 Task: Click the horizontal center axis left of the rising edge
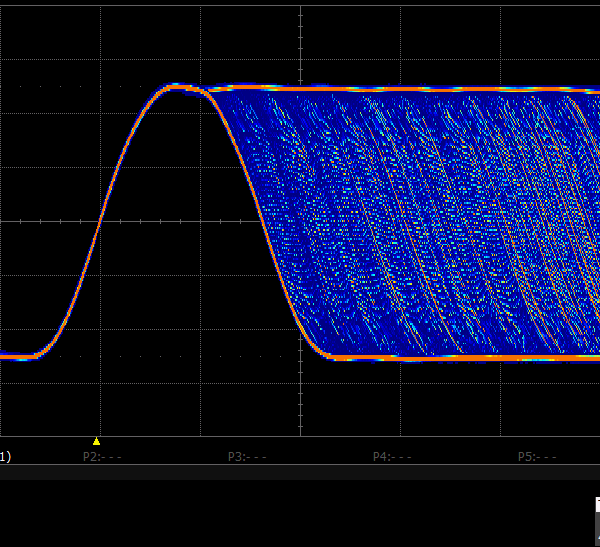click(40, 221)
